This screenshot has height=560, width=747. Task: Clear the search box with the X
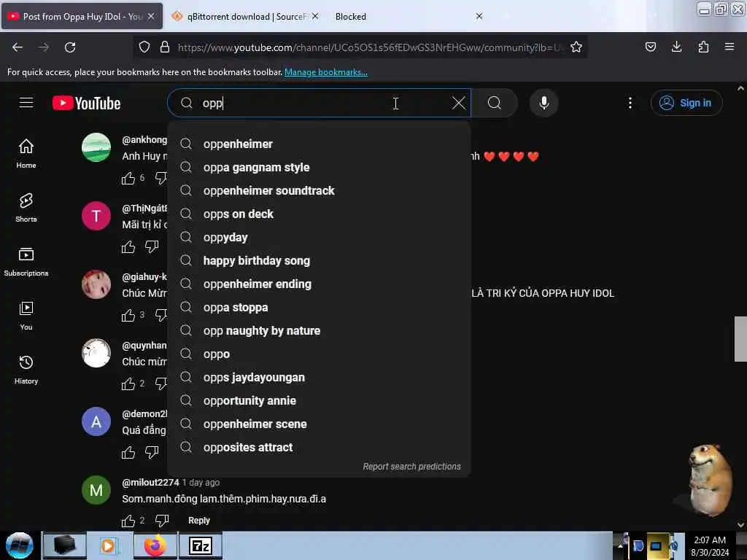pyautogui.click(x=458, y=103)
